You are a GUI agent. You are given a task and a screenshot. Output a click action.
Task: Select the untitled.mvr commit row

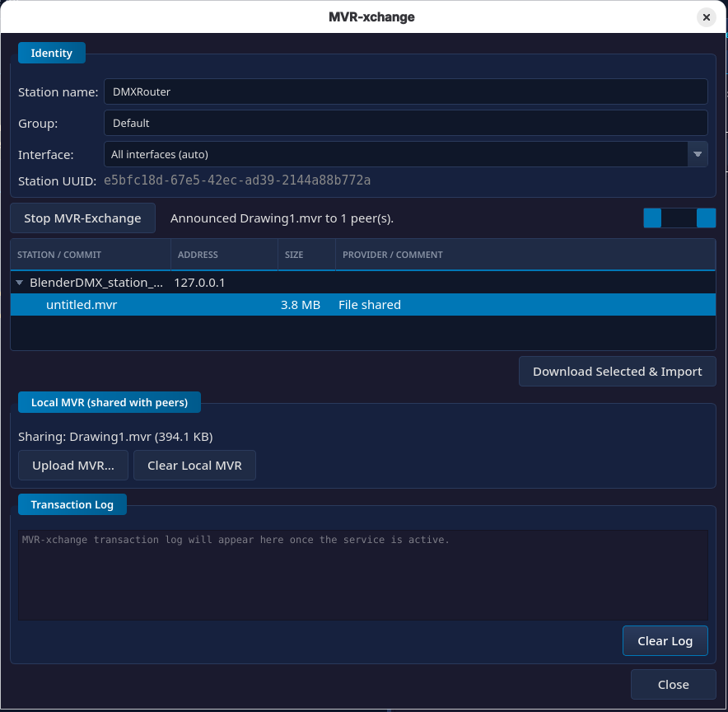(362, 305)
